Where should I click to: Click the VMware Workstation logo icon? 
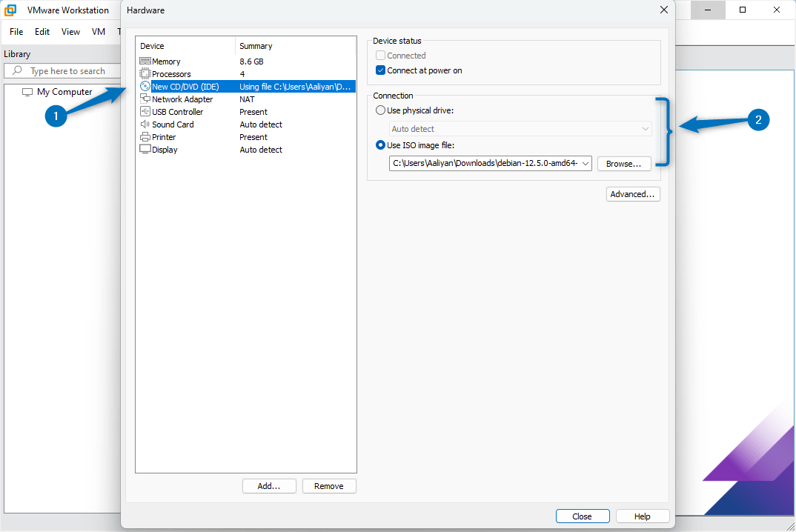point(10,10)
